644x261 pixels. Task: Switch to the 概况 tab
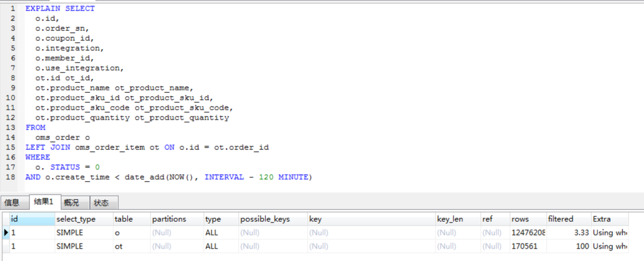tap(72, 202)
